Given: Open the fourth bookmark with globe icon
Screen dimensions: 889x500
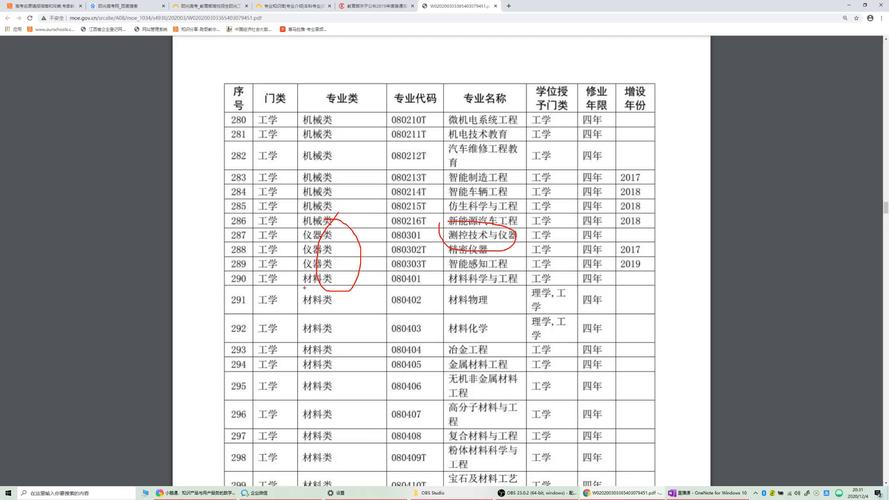Looking at the screenshot, I should pos(151,29).
